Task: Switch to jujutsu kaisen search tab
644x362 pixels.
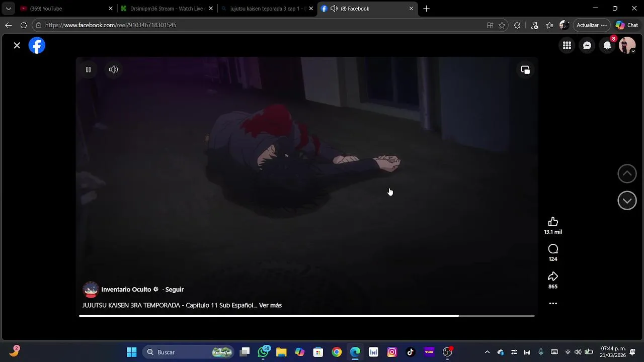Action: click(268, 9)
